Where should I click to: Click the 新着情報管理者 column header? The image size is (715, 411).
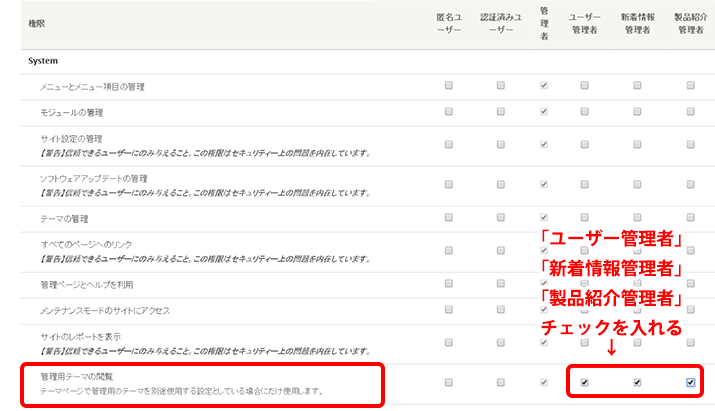click(x=637, y=23)
